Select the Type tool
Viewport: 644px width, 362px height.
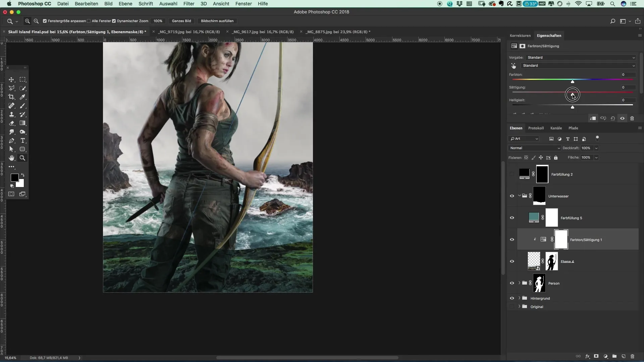tap(22, 140)
